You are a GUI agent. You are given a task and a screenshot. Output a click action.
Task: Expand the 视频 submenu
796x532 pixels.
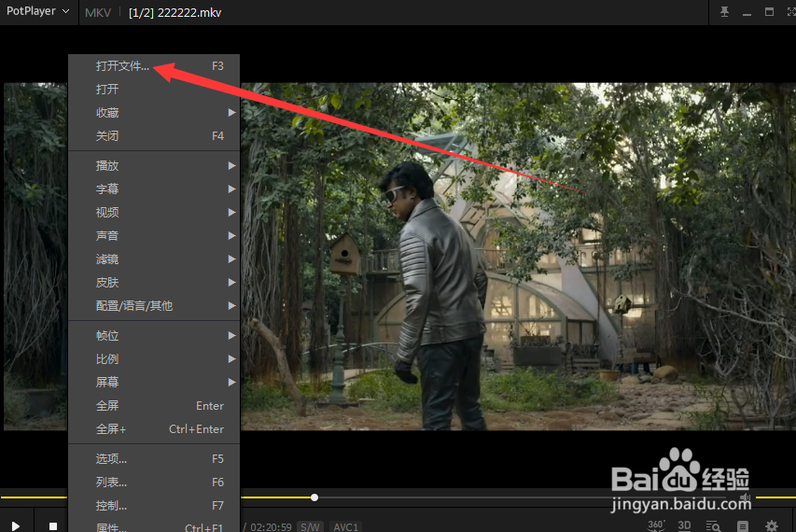pyautogui.click(x=154, y=212)
